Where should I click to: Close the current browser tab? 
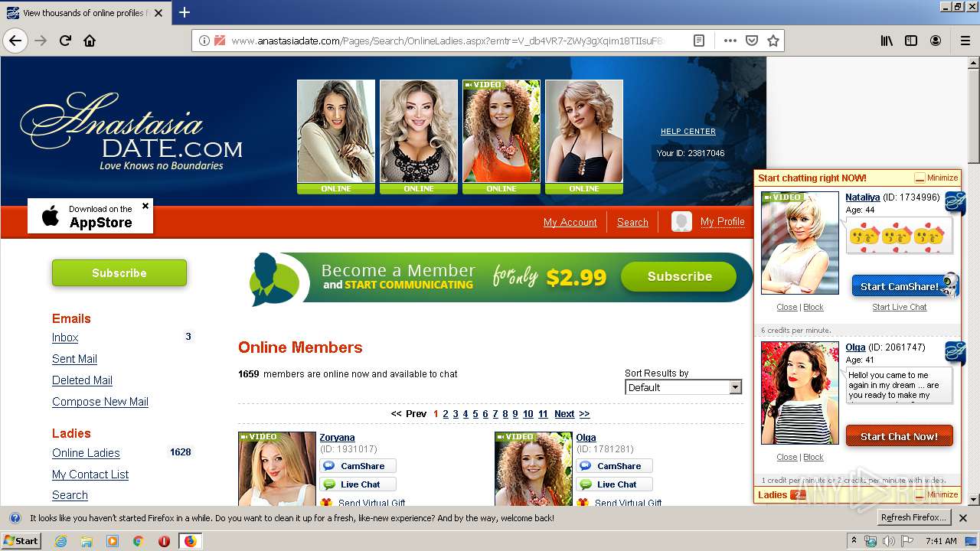(x=158, y=13)
